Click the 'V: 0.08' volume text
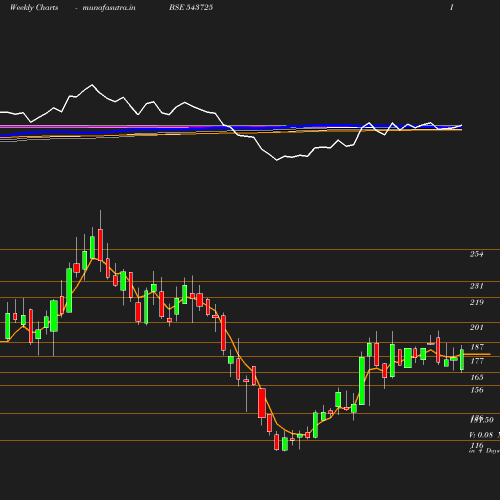This screenshot has height=500, width=500. (481, 435)
